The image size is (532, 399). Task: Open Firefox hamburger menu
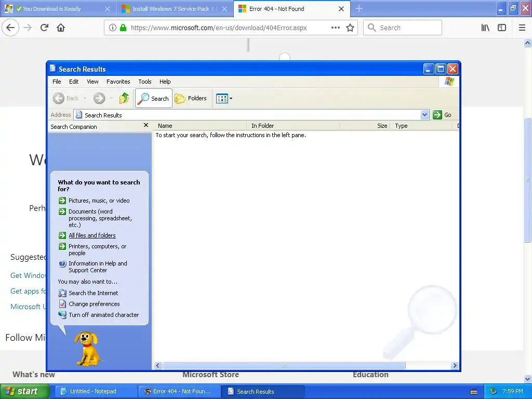point(522,28)
